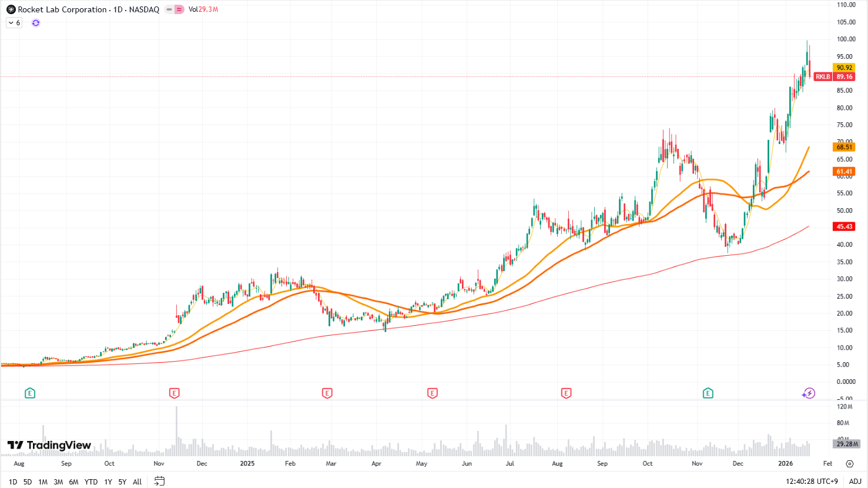This screenshot has height=488, width=868.
Task: Open the red earnings marker near November 2024
Action: (174, 393)
